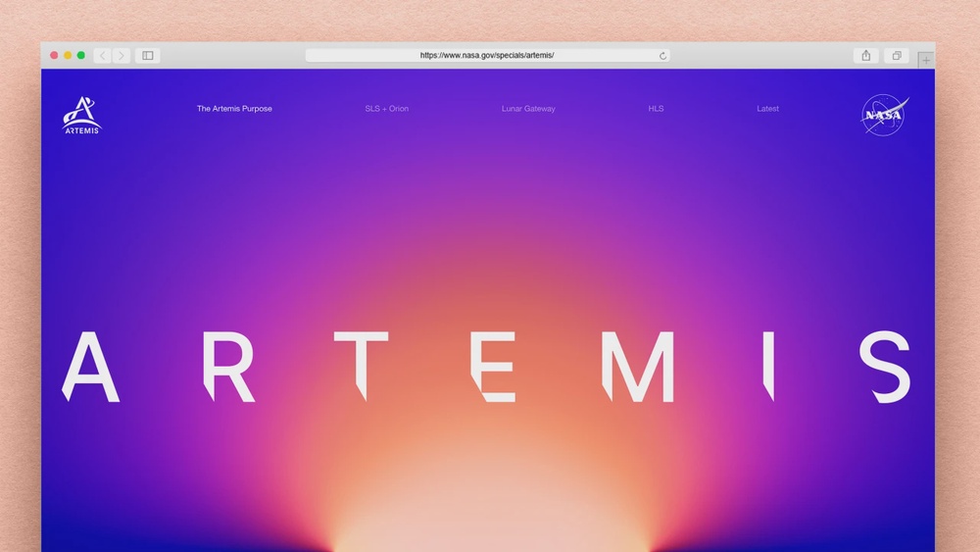Image resolution: width=980 pixels, height=552 pixels.
Task: Enter full screen with the green button
Action: coord(81,56)
